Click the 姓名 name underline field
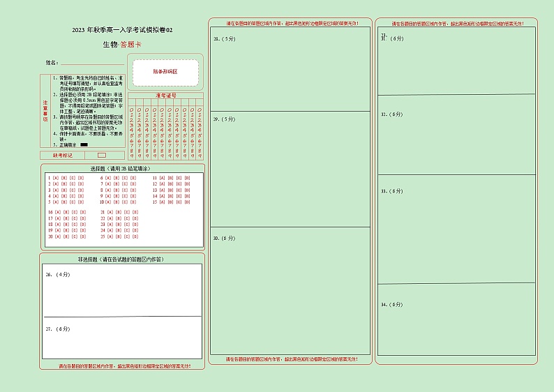 92,63
